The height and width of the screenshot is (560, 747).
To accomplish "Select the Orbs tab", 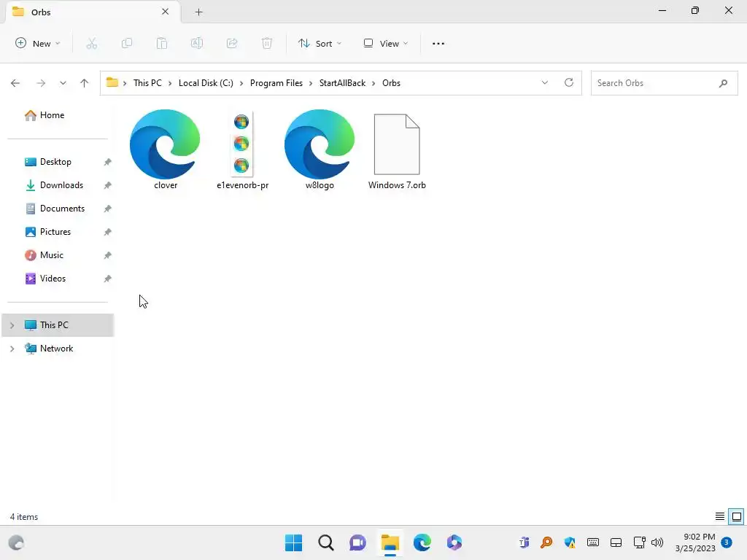I will 93,12.
